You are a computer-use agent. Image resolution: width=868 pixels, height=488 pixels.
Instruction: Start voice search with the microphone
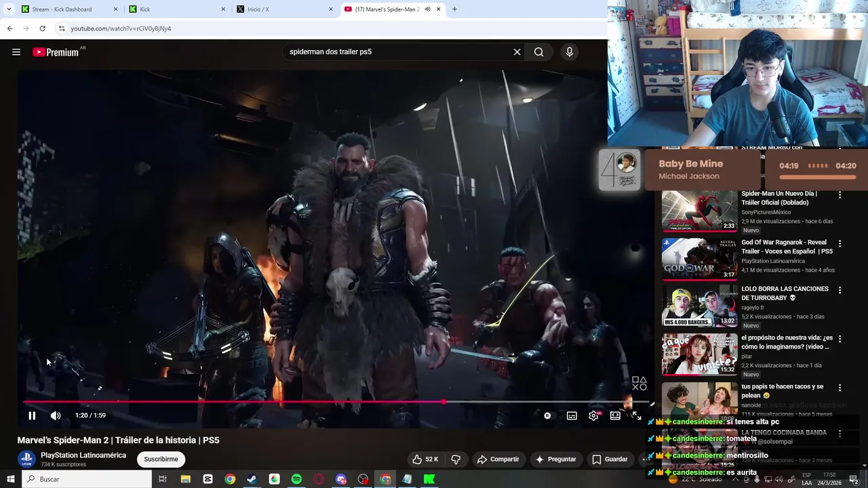tap(569, 52)
